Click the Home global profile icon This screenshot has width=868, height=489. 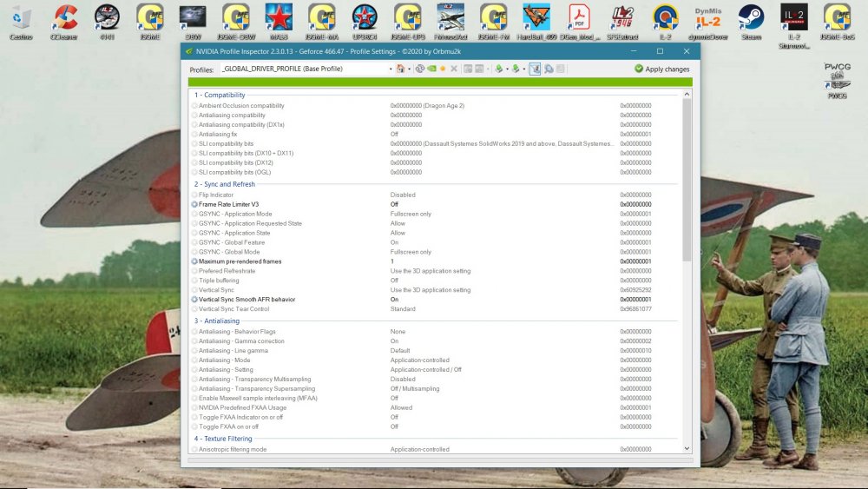(400, 69)
